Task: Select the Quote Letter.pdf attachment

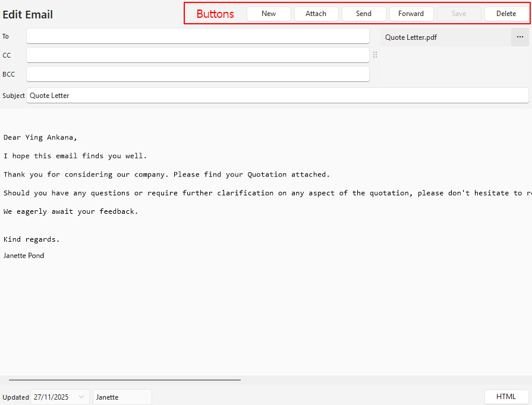Action: pos(411,37)
